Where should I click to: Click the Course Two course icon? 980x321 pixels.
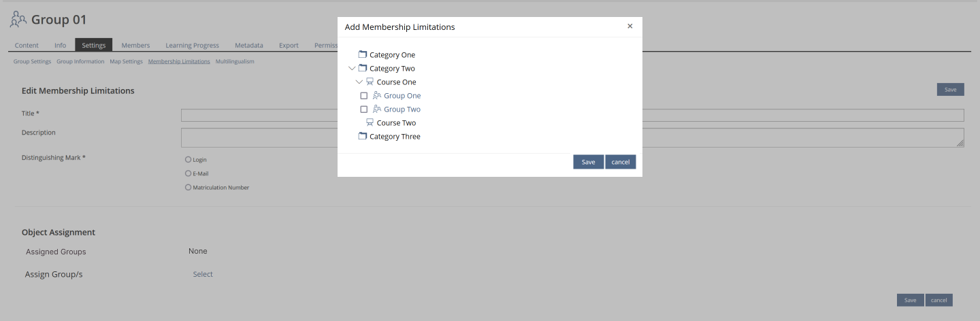[x=370, y=122]
